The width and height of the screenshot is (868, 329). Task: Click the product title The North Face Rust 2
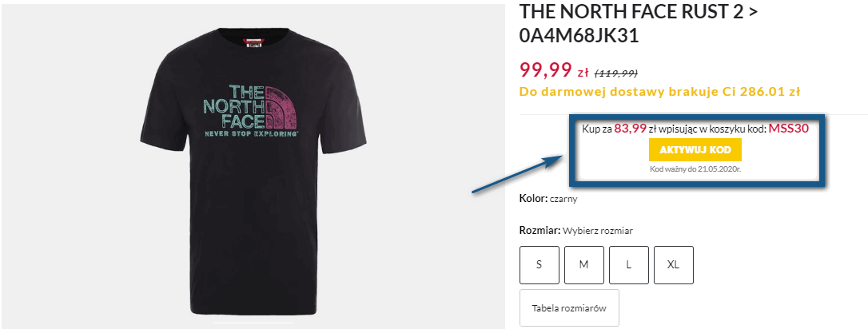639,22
